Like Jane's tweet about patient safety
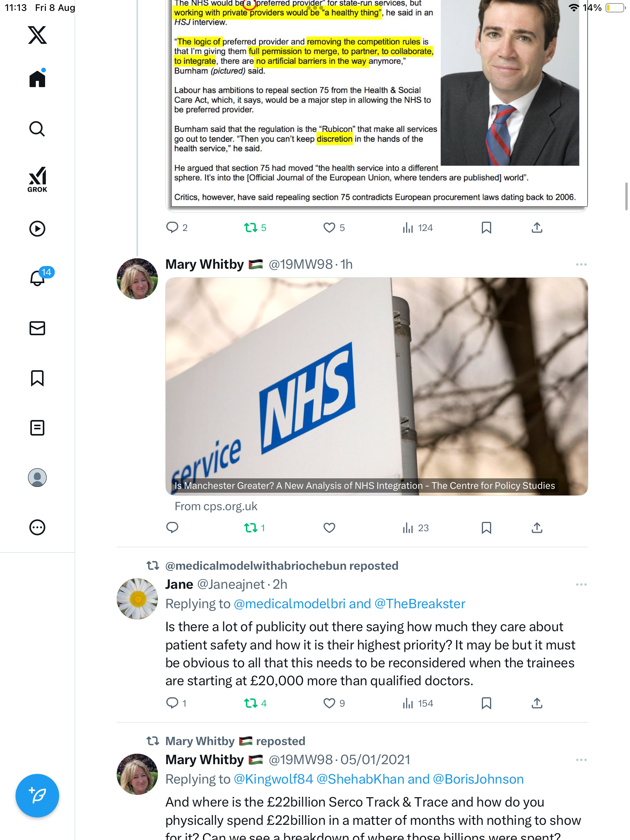The width and height of the screenshot is (630, 840). point(329,703)
